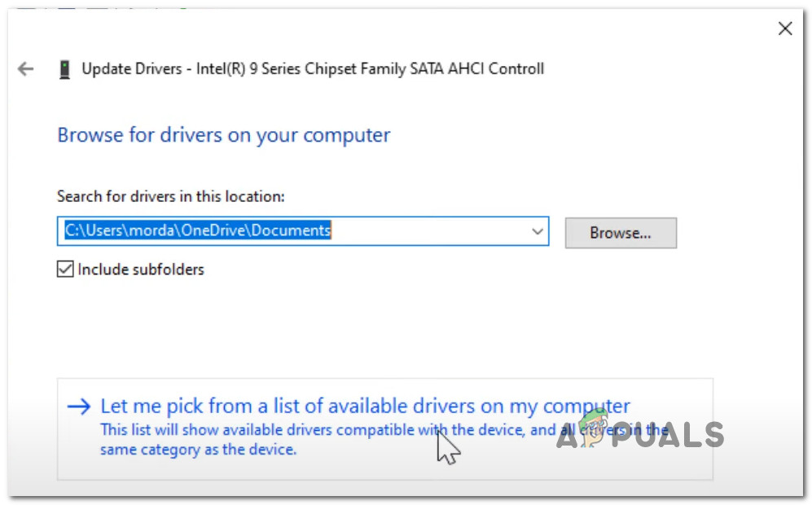Screen dimensions: 812x505
Task: Click the Appuals watermark logo
Action: pyautogui.click(x=643, y=436)
